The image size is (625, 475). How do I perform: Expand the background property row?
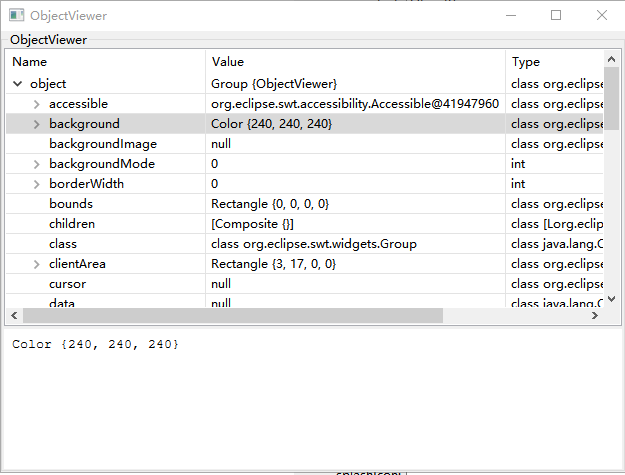(37, 124)
